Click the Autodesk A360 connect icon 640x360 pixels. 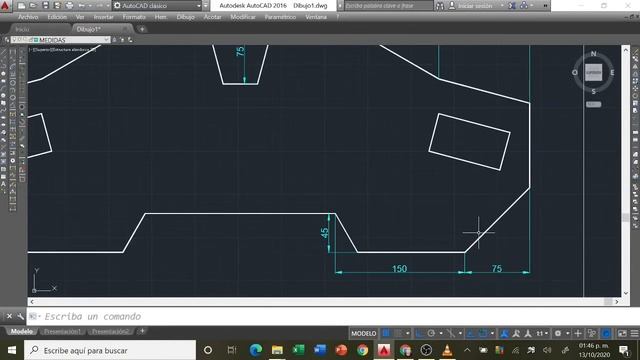point(524,6)
